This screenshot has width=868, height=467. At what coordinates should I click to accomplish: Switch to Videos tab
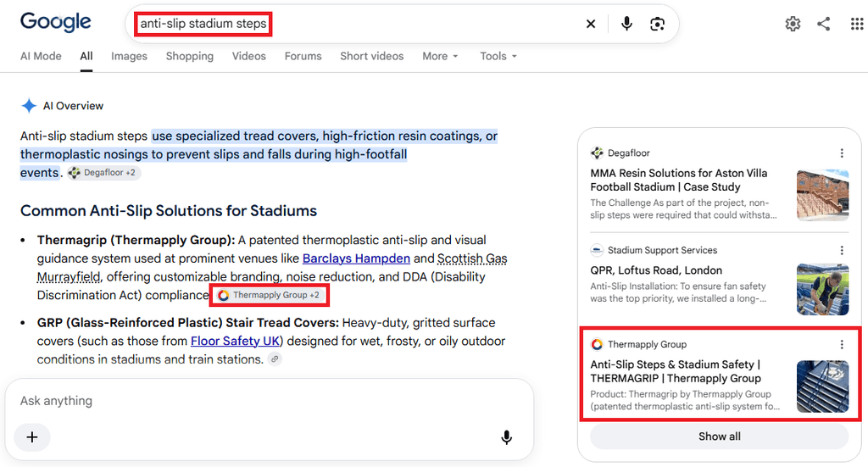tap(248, 56)
